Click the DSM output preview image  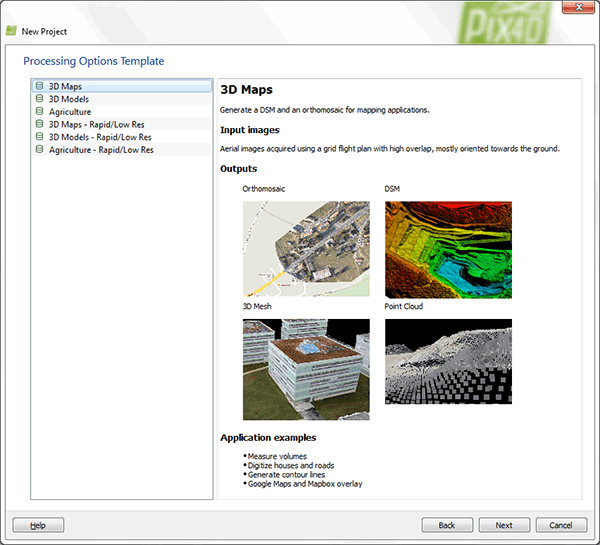click(x=448, y=249)
